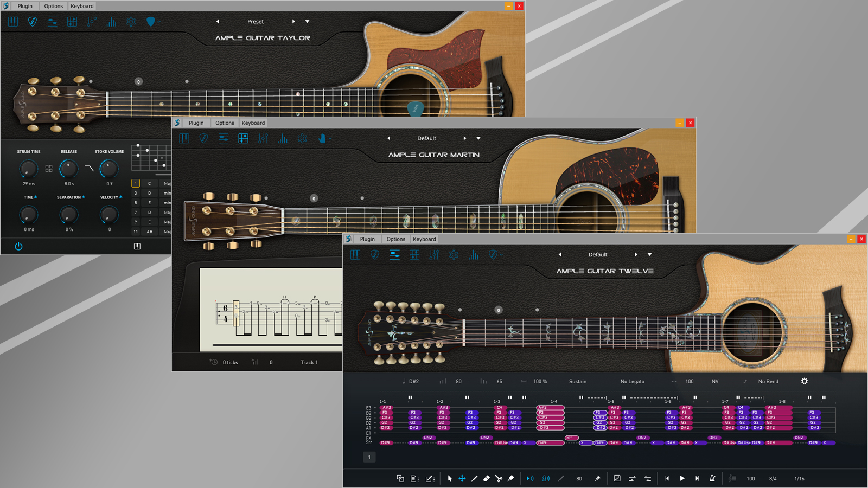Select the pencil draw tool in riffer toolbar
Viewport: 868px width, 488px height.
[474, 479]
